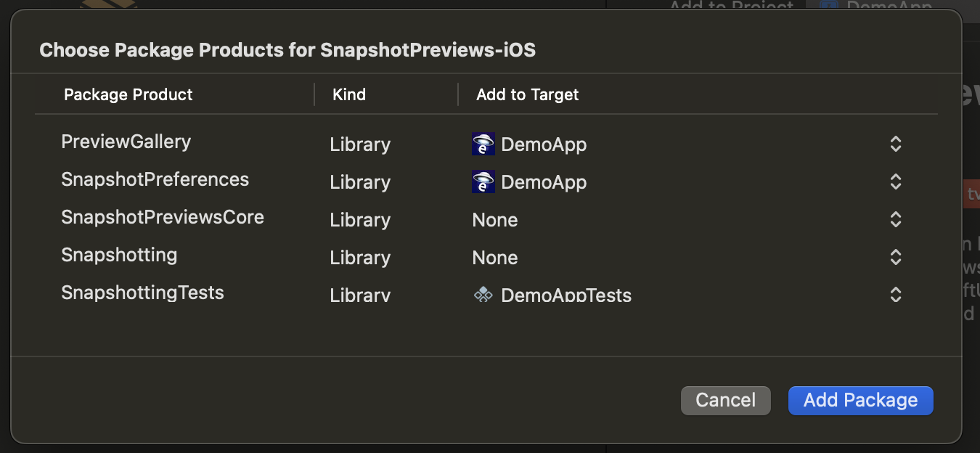Select the SnapshotPreferences package product row
This screenshot has width=980, height=453.
[x=155, y=180]
